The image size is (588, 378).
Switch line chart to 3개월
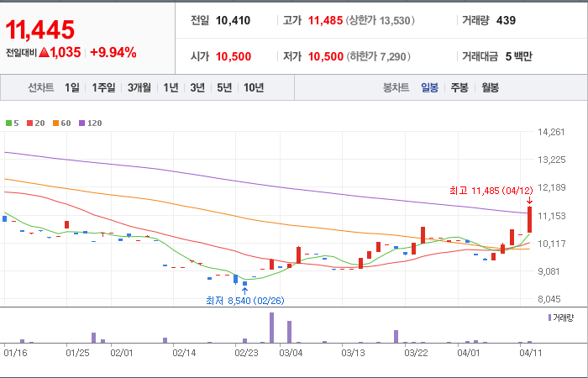(139, 87)
